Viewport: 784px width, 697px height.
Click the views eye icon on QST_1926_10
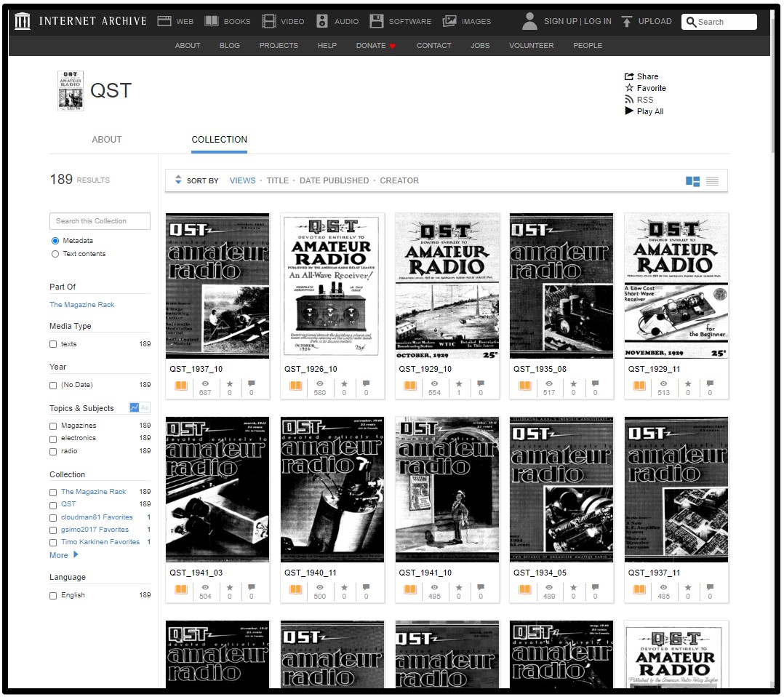pos(319,383)
